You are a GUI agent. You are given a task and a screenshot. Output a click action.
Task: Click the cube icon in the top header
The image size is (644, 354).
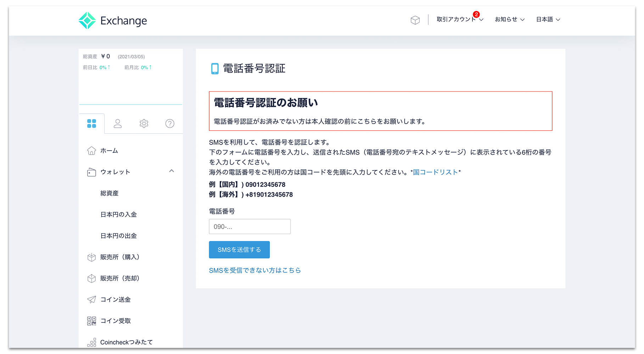(x=415, y=20)
